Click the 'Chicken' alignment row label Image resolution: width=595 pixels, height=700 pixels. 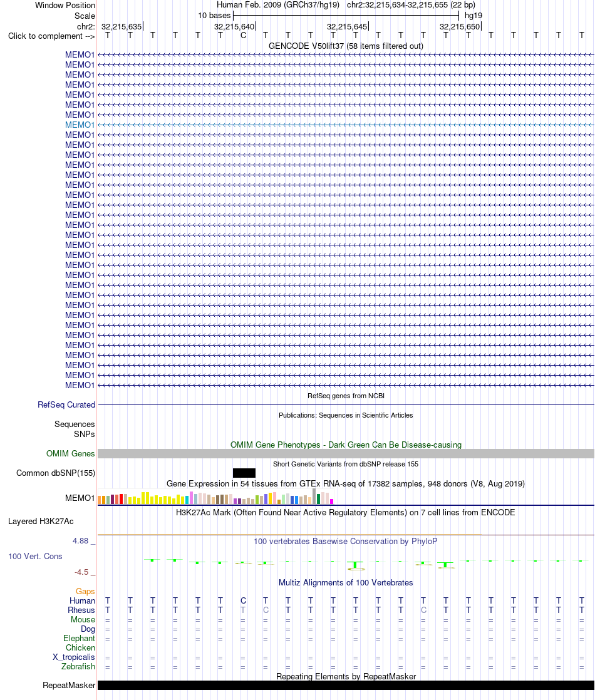click(80, 648)
